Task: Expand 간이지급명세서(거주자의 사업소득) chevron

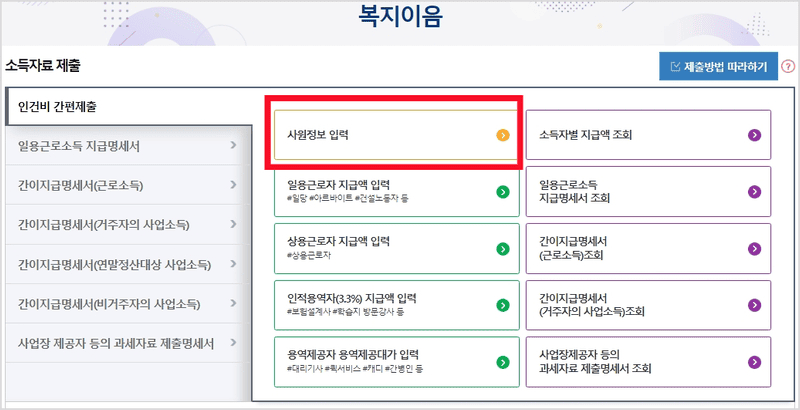Action: point(233,224)
